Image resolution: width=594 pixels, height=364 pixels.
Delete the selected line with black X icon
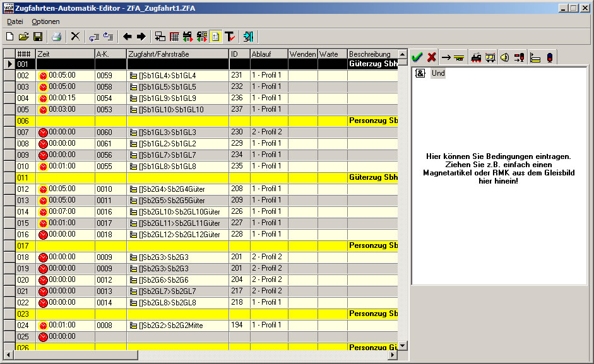[x=75, y=37]
